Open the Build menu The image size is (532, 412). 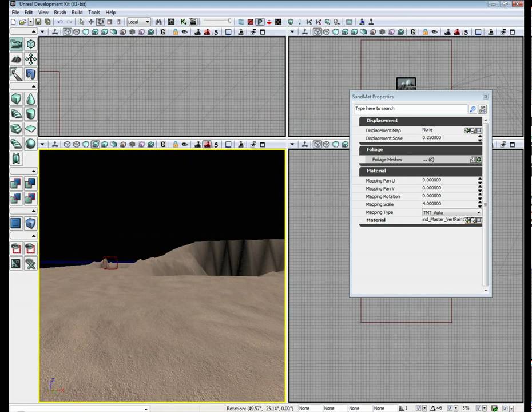(x=77, y=12)
